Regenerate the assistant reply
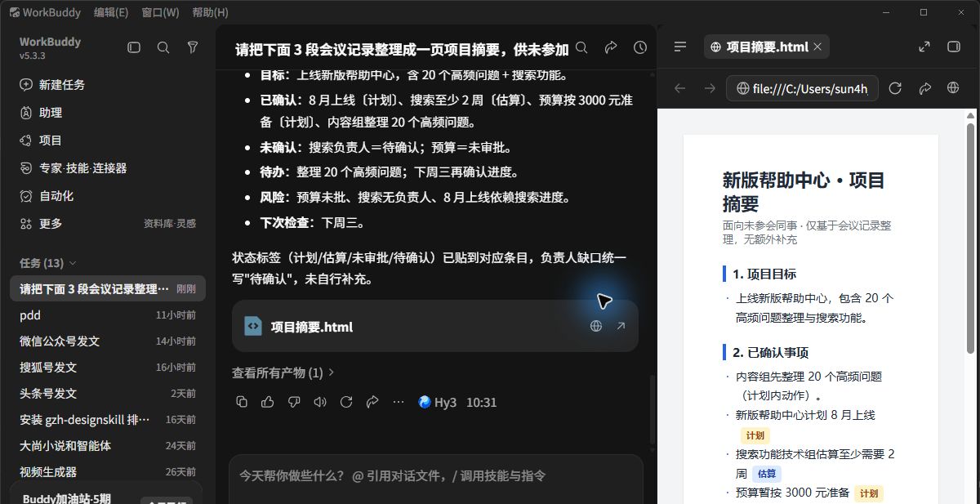 [346, 402]
